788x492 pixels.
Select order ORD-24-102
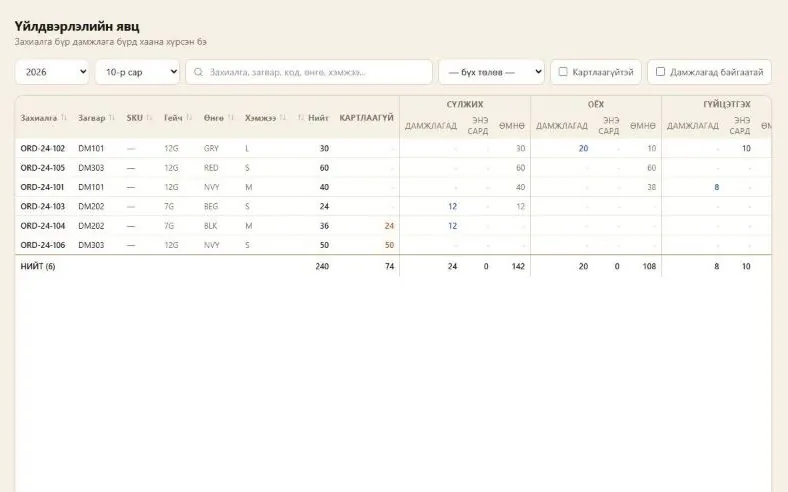(x=43, y=148)
